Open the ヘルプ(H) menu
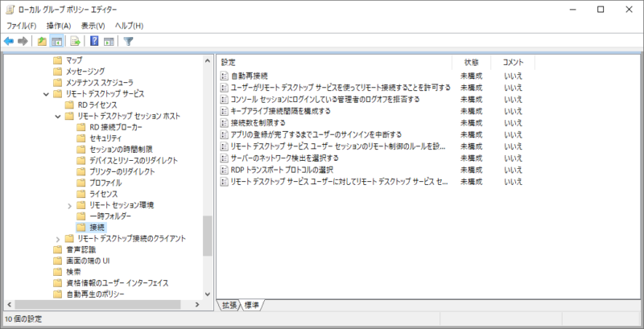 point(129,26)
